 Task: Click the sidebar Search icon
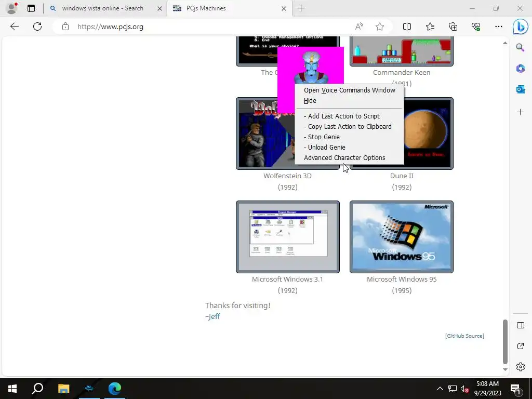(x=520, y=47)
